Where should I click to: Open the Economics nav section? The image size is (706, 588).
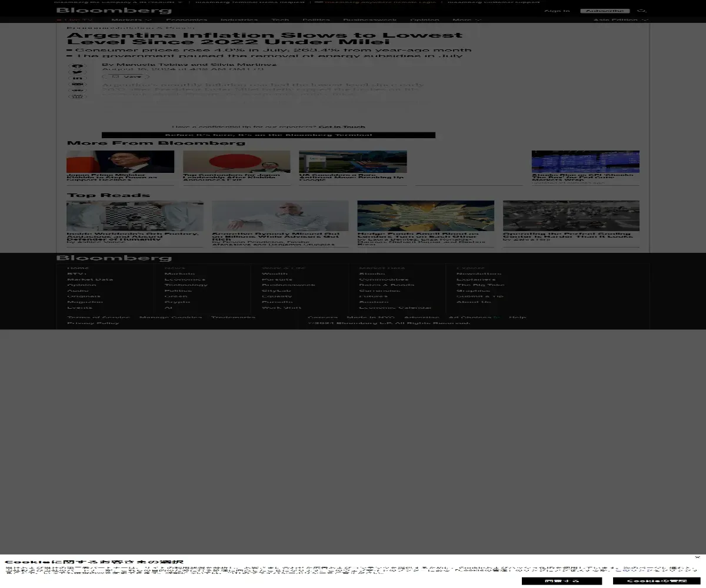[187, 20]
